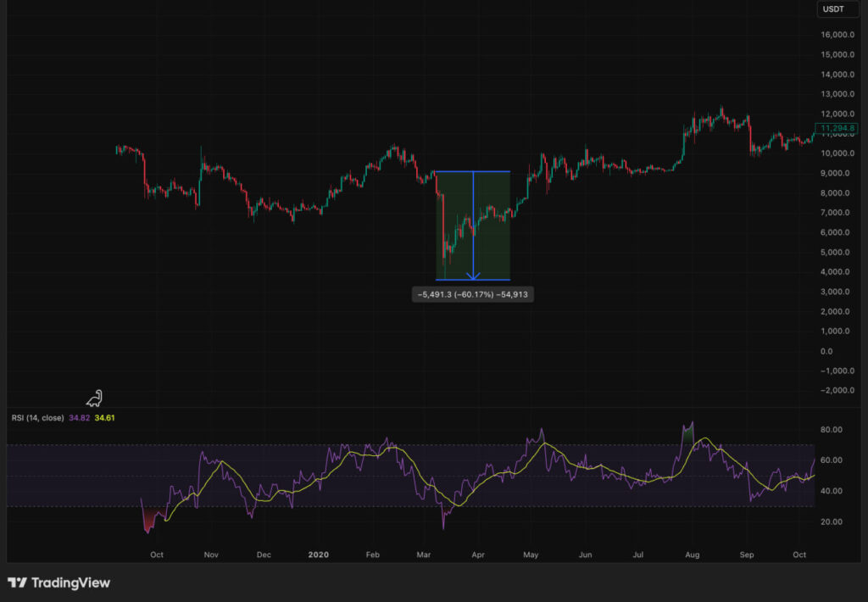
Task: Click the red oversold RSI area near Oct
Action: [150, 520]
